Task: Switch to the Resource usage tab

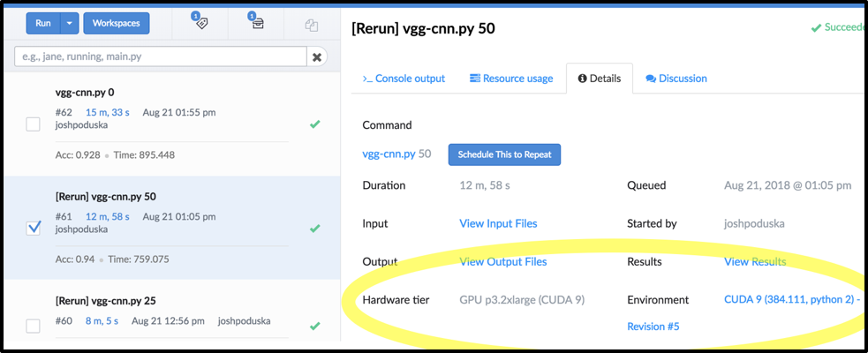Action: (x=511, y=79)
